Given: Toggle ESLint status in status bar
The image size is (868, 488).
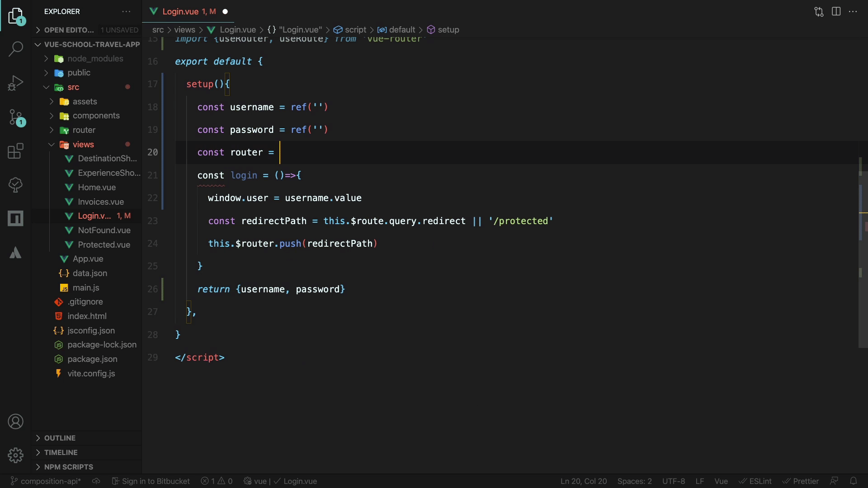Looking at the screenshot, I should click(755, 481).
